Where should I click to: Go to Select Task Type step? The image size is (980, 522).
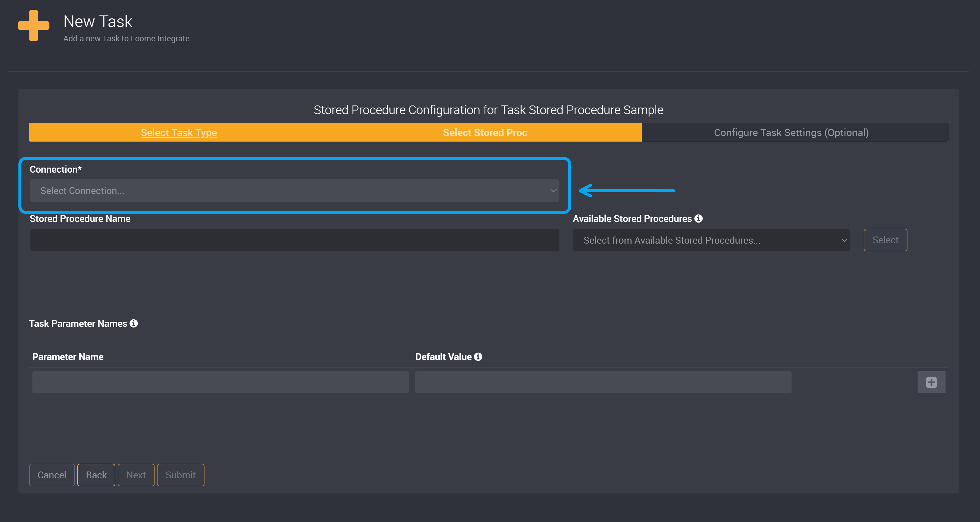179,132
